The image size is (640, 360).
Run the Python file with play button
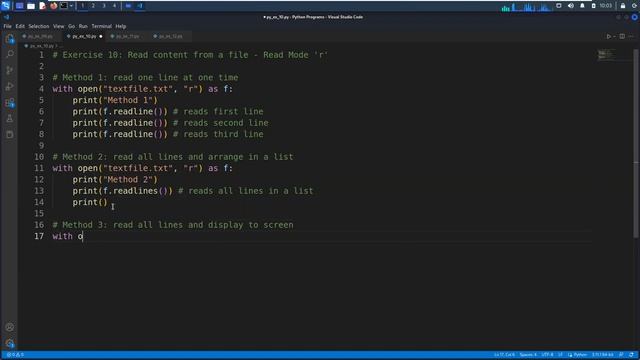click(x=608, y=36)
